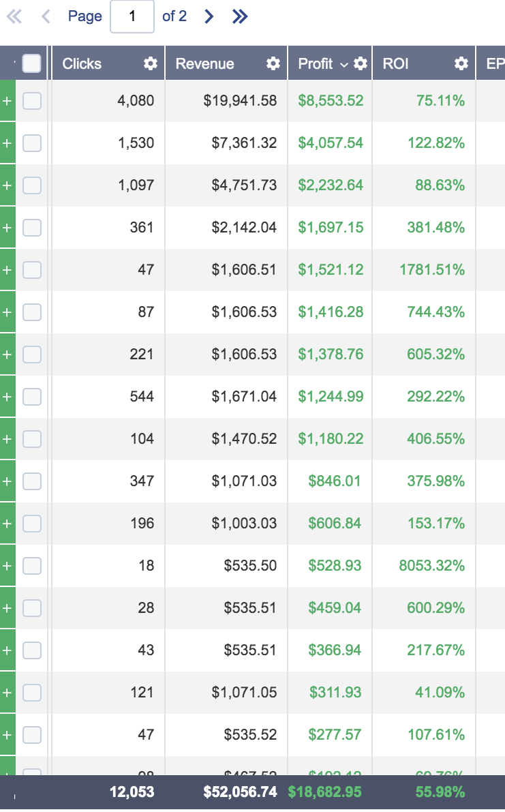
Task: Sort by the Revenue column header
Action: click(x=204, y=63)
